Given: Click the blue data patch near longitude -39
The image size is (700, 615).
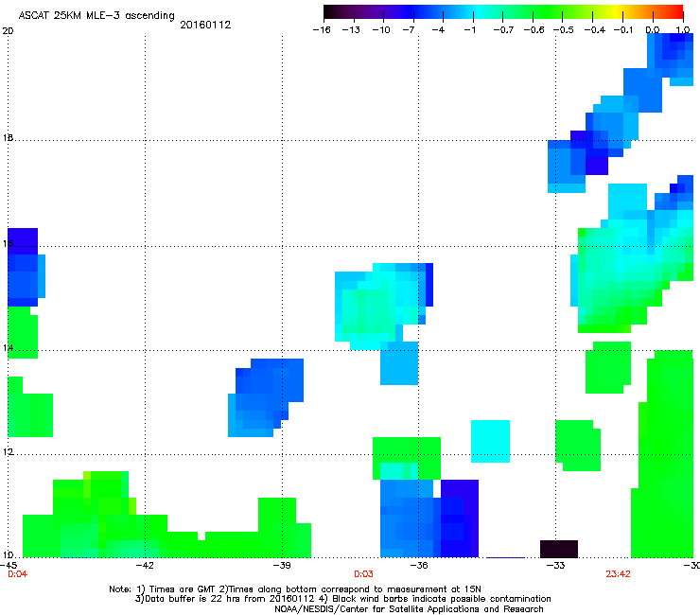Looking at the screenshot, I should (x=266, y=397).
